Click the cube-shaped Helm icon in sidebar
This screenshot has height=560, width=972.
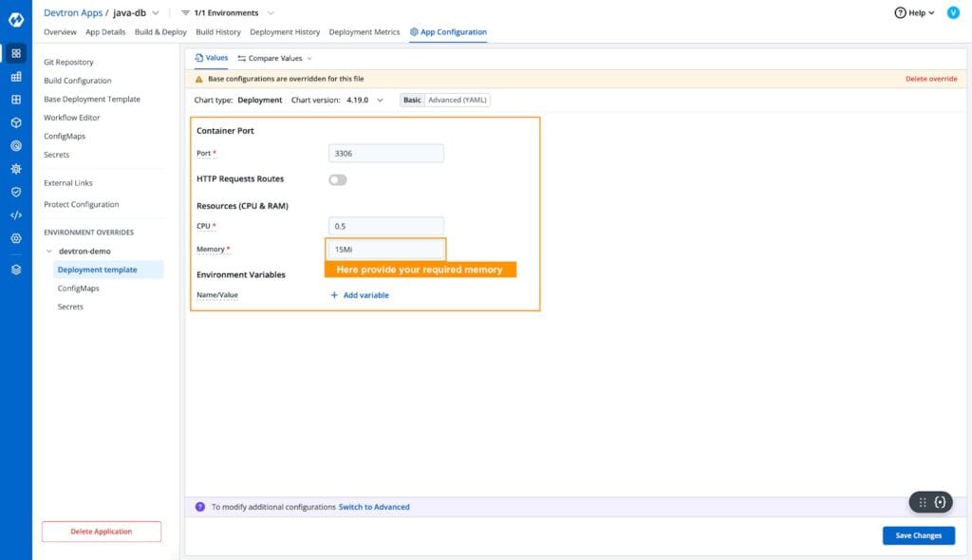point(14,121)
